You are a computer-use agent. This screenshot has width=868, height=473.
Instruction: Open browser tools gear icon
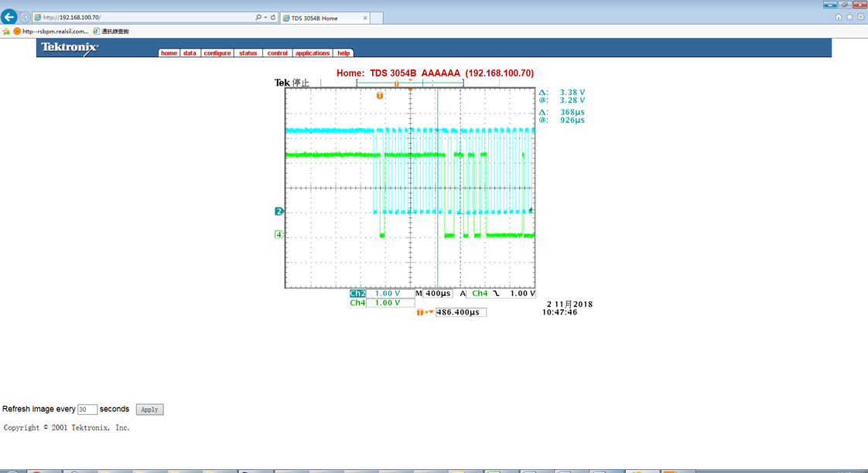pyautogui.click(x=861, y=17)
